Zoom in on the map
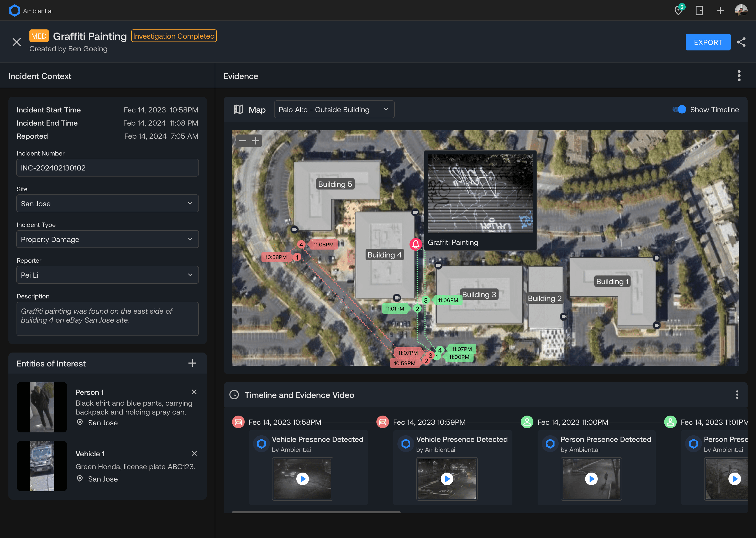This screenshot has width=756, height=538. (255, 141)
